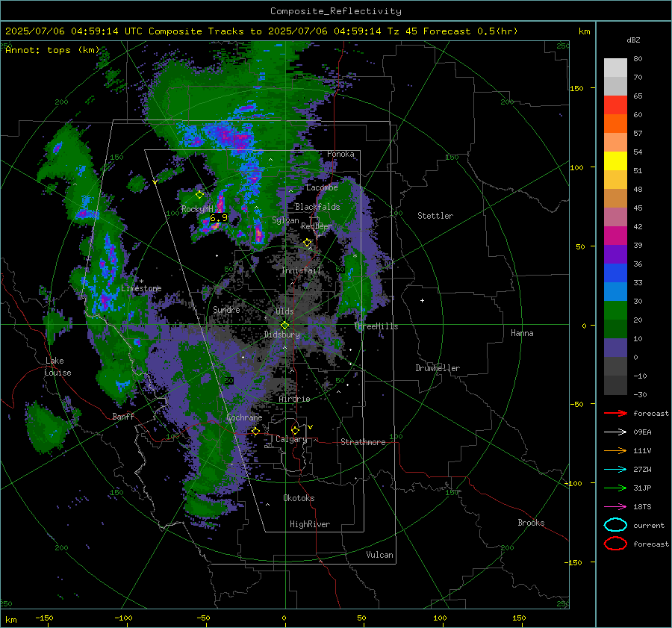The height and width of the screenshot is (628, 672).
Task: Click the storm top label 6.9
Action: [219, 218]
